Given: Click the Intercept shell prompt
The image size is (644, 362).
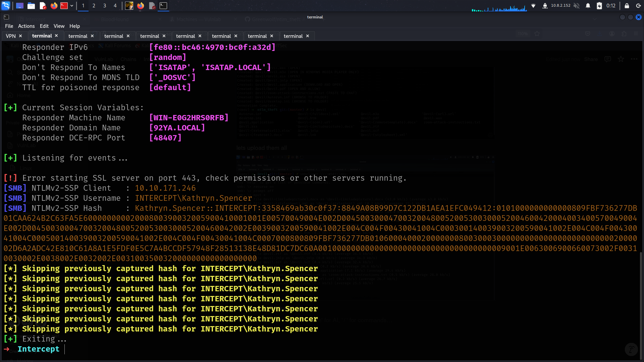Looking at the screenshot, I should [x=39, y=349].
